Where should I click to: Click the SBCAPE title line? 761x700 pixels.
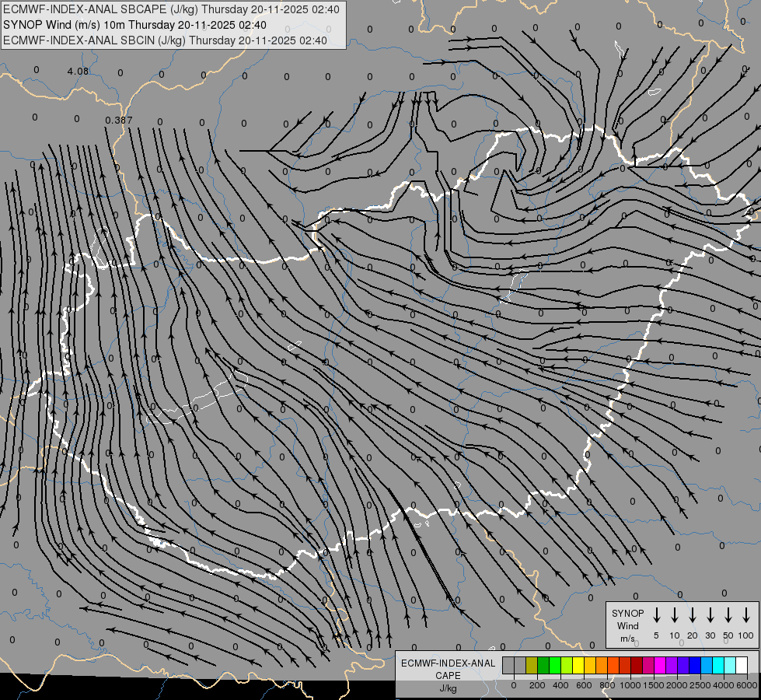pyautogui.click(x=171, y=9)
